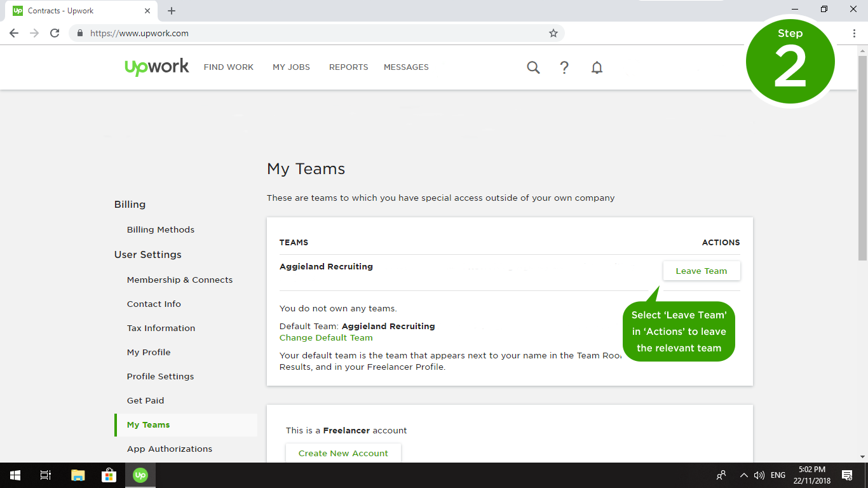Open Windows Start menu
Viewport: 868px width, 488px height.
point(15,475)
